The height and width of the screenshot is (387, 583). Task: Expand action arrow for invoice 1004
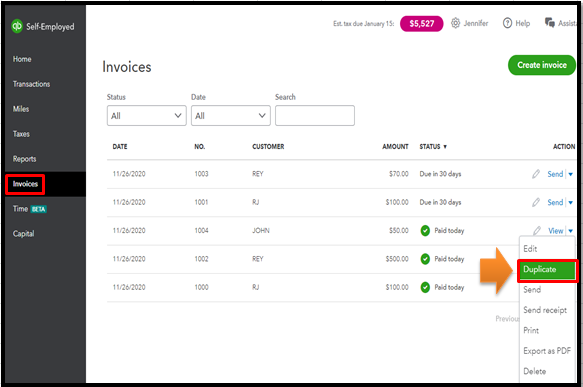570,231
